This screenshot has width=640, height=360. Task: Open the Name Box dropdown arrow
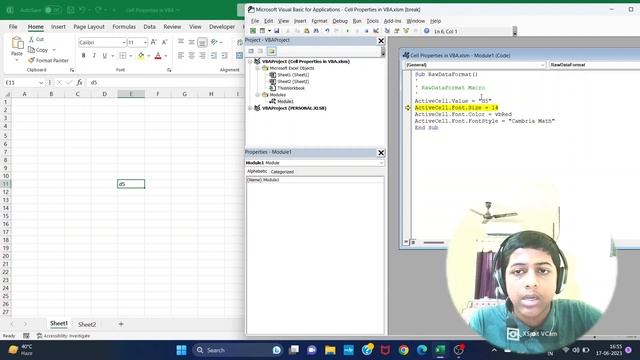coord(41,82)
